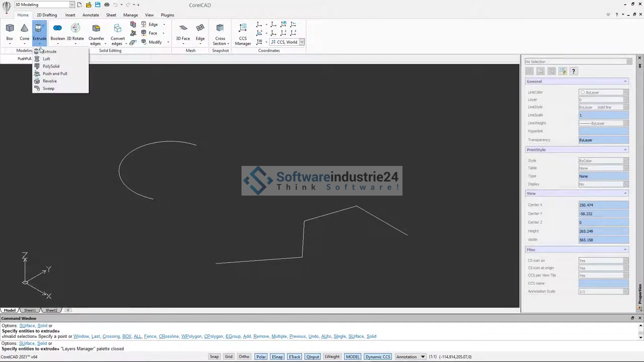Open the Boolean tool
Screen dimensions: 644x362
[57, 32]
